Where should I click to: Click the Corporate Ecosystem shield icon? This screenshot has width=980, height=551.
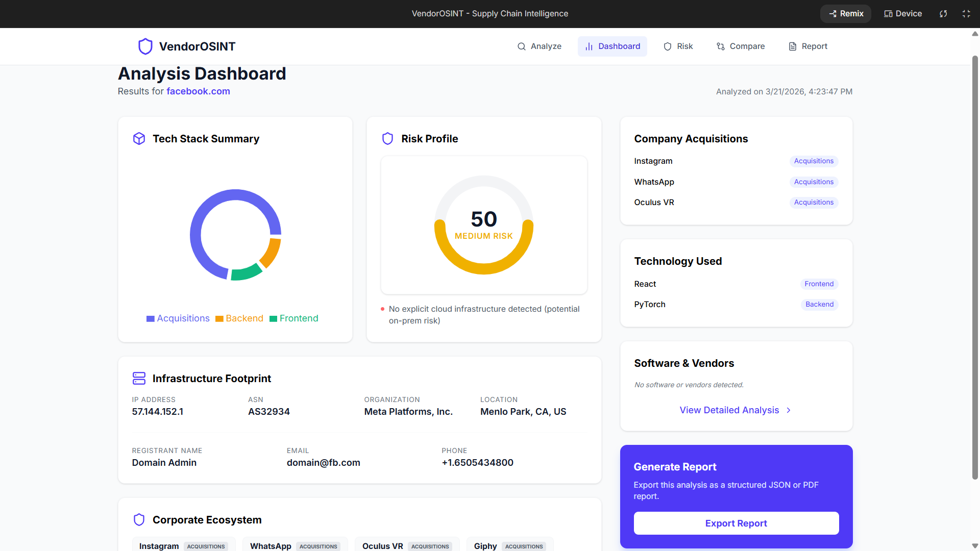click(x=139, y=519)
